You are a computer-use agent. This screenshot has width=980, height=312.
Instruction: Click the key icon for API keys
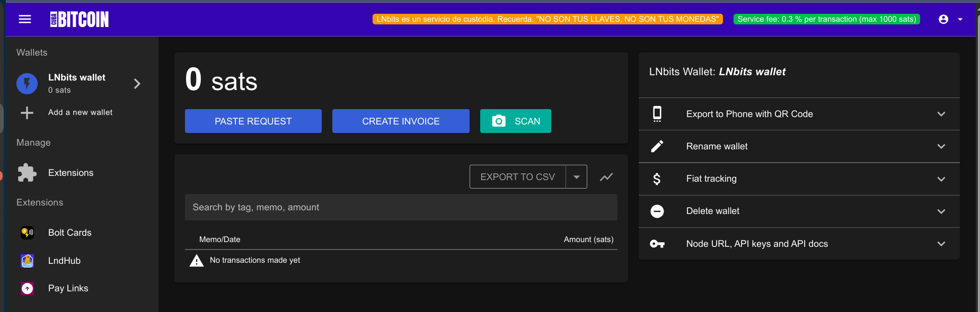click(657, 244)
